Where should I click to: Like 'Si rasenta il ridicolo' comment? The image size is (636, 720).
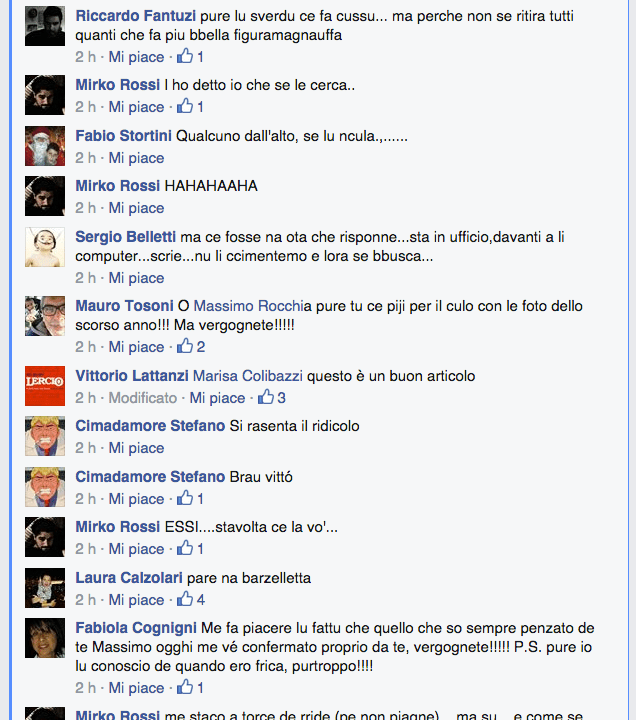(x=136, y=448)
